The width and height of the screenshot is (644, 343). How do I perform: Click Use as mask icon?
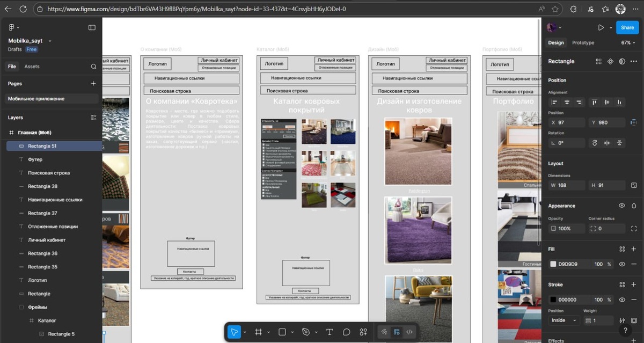click(622, 61)
